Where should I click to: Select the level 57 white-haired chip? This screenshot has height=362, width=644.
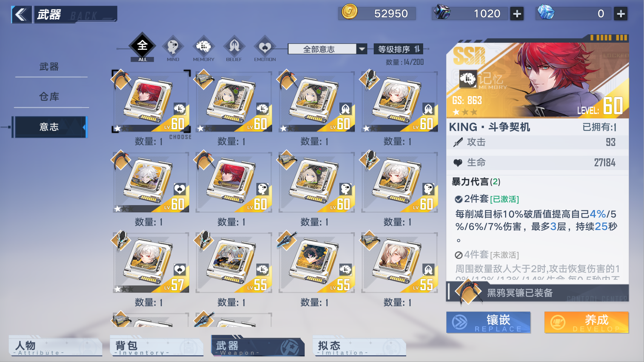coord(151,262)
